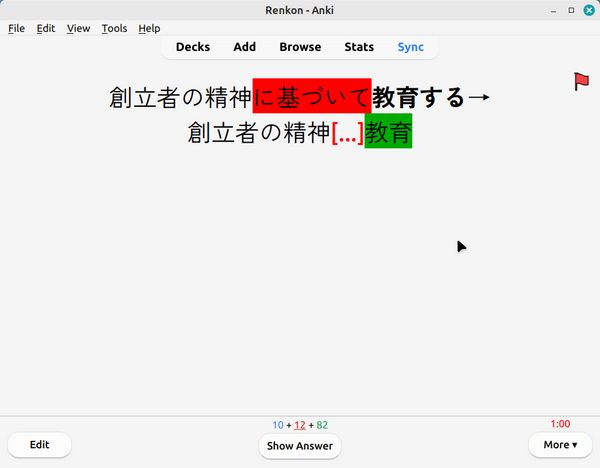Click Show Answer button
Image resolution: width=600 pixels, height=468 pixels.
pos(300,446)
